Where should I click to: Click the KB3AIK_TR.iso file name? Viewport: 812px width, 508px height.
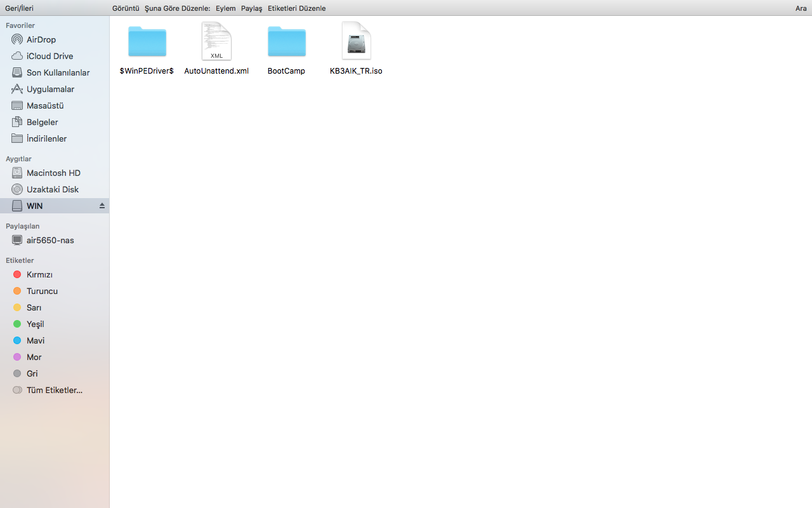click(356, 71)
